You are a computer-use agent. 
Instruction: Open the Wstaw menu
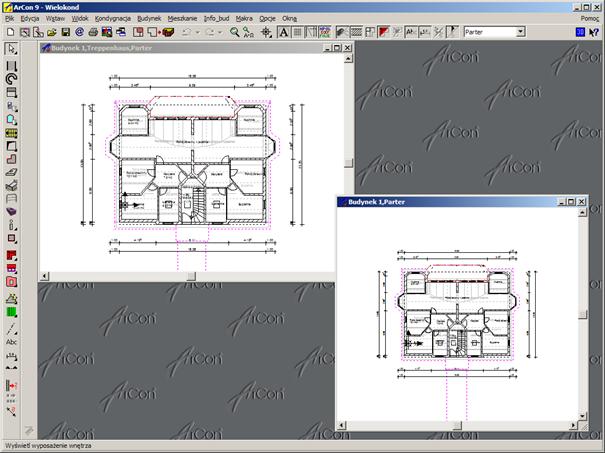[x=55, y=18]
